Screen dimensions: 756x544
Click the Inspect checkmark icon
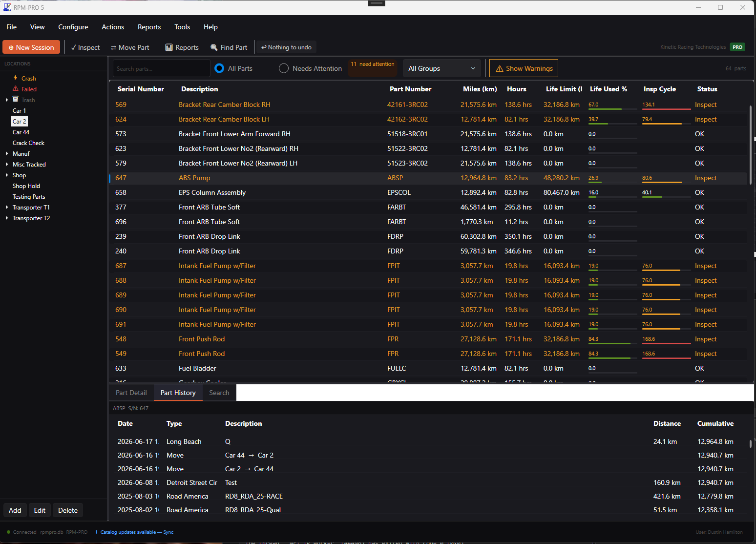tap(73, 47)
